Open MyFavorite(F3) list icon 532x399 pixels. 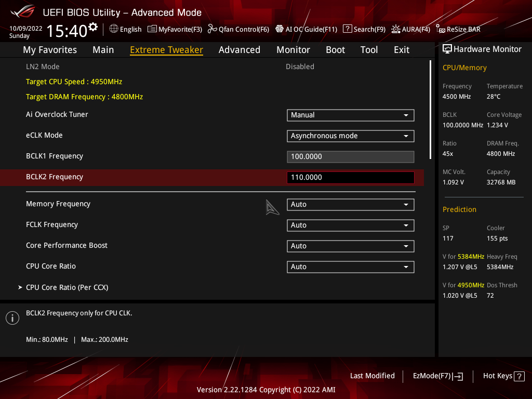tap(152, 29)
